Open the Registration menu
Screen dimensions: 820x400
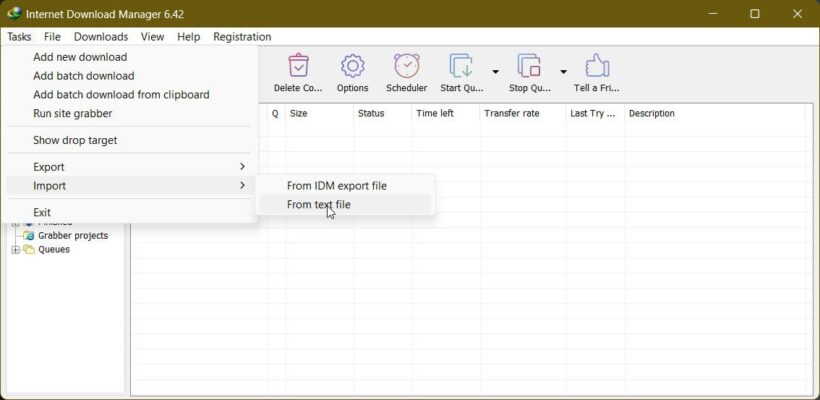pos(242,37)
